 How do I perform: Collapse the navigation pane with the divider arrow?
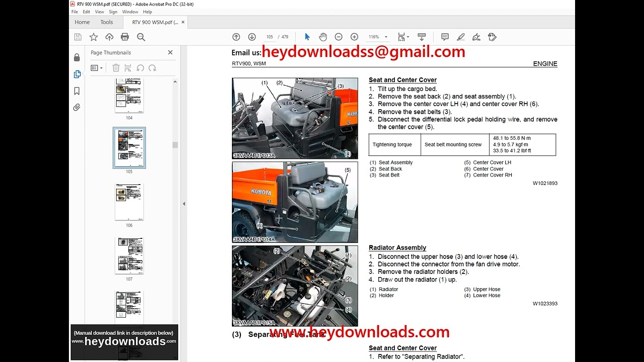point(184,204)
